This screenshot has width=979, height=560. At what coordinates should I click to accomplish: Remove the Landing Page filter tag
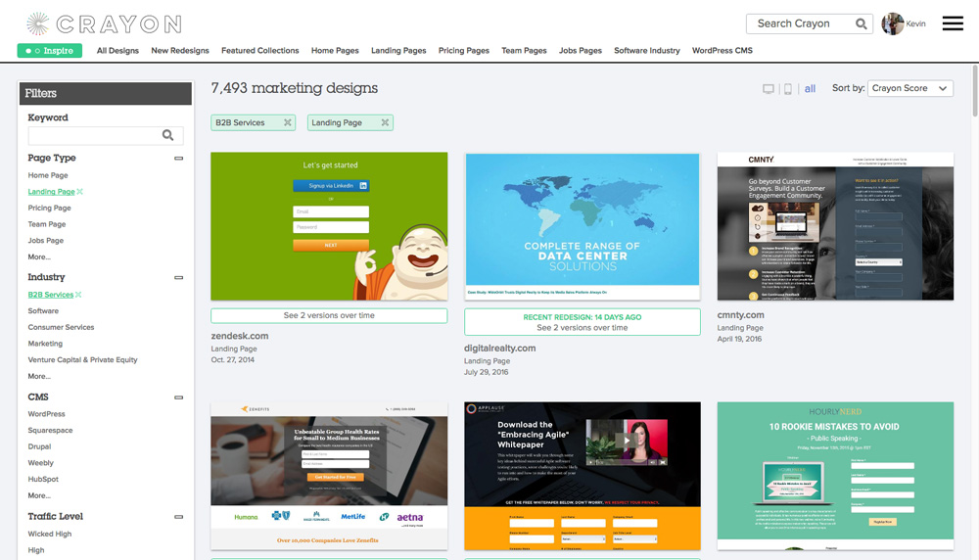[x=385, y=122]
